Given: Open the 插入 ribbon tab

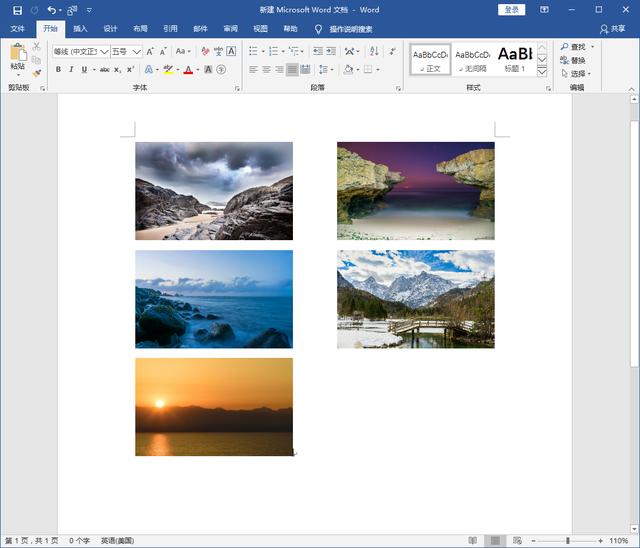Looking at the screenshot, I should [x=80, y=29].
